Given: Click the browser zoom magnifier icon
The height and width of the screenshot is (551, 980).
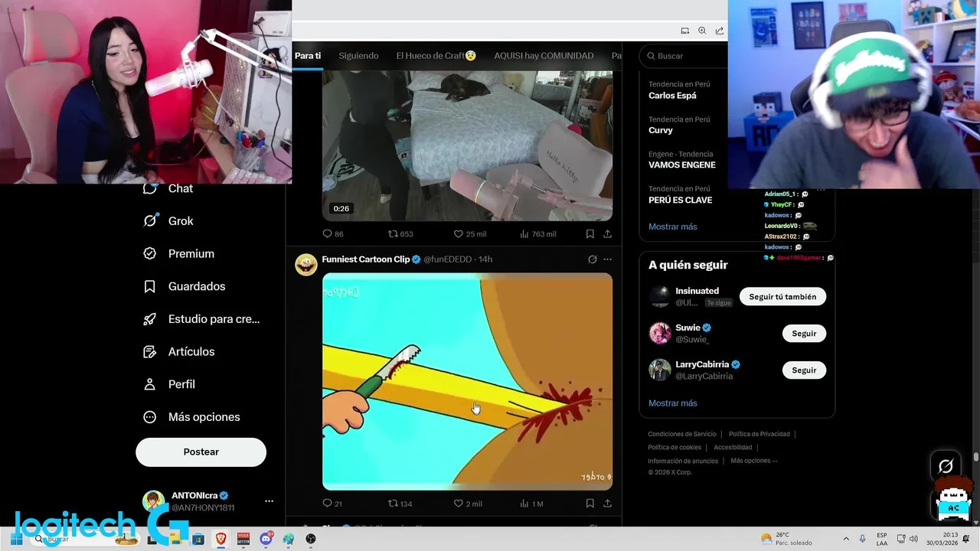Looking at the screenshot, I should pyautogui.click(x=703, y=31).
